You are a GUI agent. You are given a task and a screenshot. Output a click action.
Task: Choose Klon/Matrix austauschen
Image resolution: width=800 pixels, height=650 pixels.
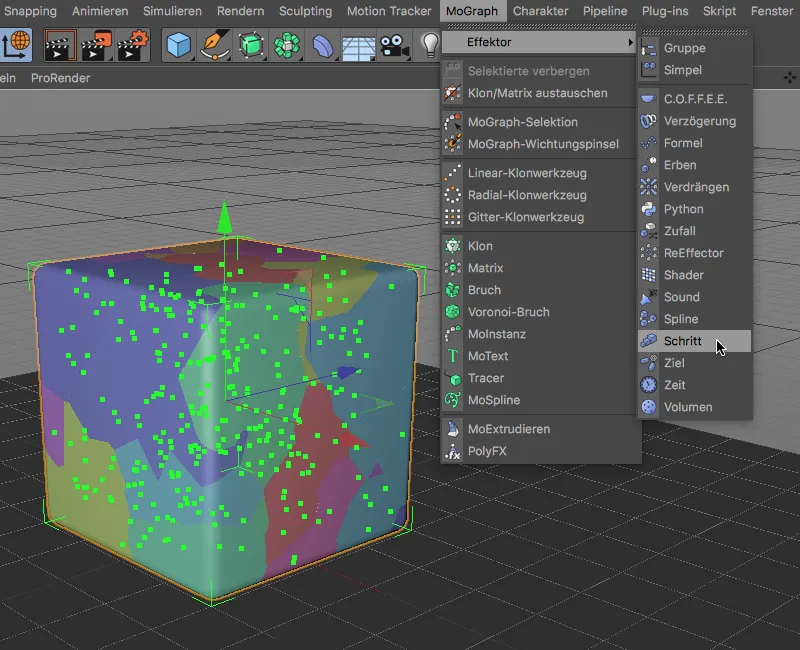pos(539,93)
